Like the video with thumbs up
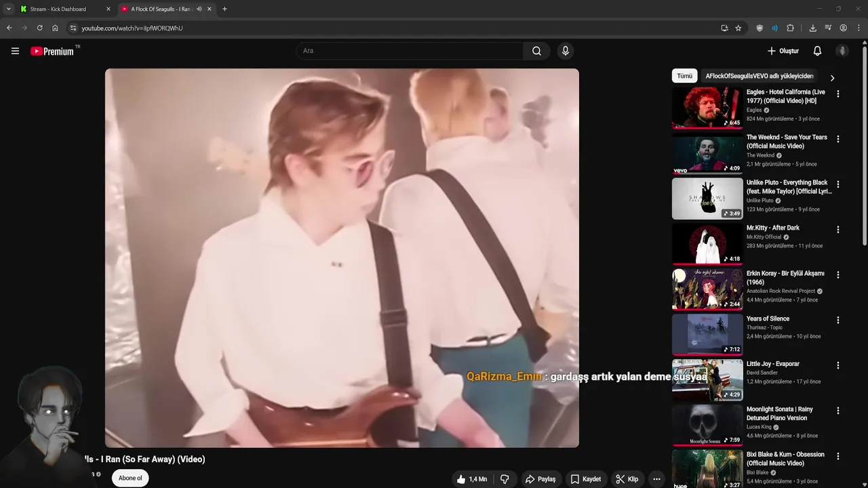Screen dimensions: 868x488 tap(472, 479)
